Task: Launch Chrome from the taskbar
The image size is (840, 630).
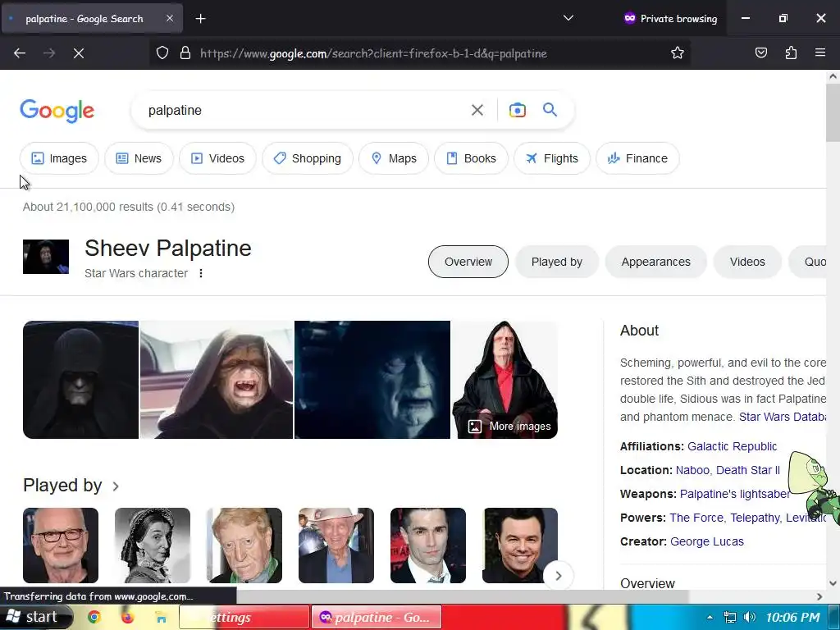Action: point(94,617)
